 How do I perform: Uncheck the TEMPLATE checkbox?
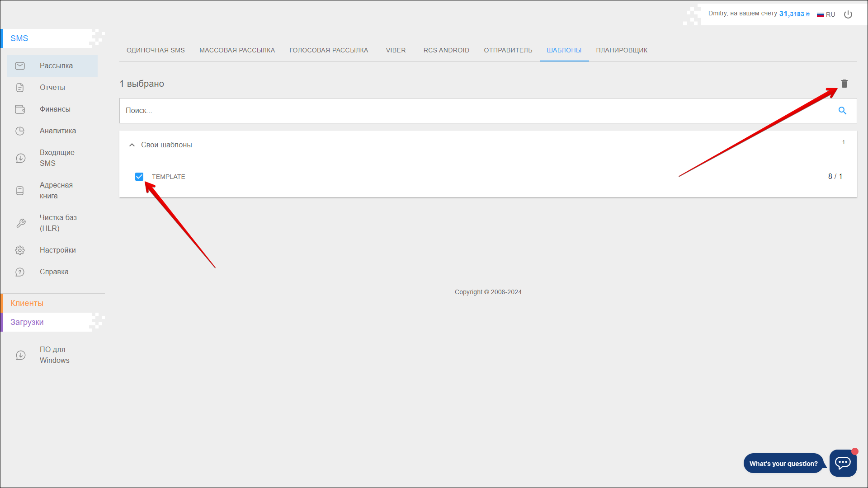coord(139,177)
